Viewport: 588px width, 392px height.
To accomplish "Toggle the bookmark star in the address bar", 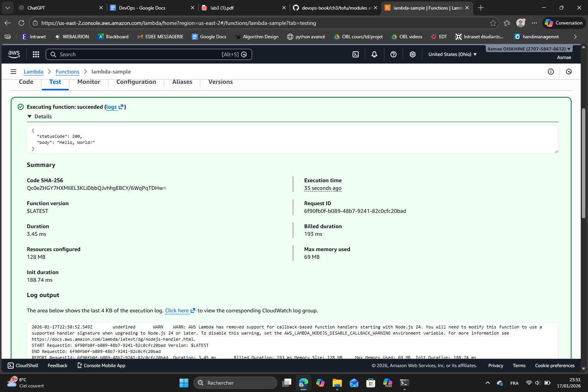I will (493, 23).
